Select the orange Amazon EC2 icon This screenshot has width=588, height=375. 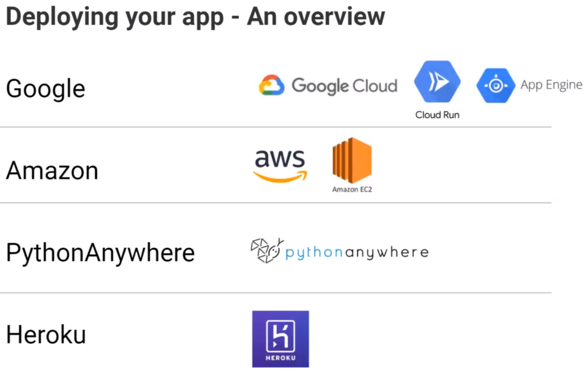click(x=352, y=160)
